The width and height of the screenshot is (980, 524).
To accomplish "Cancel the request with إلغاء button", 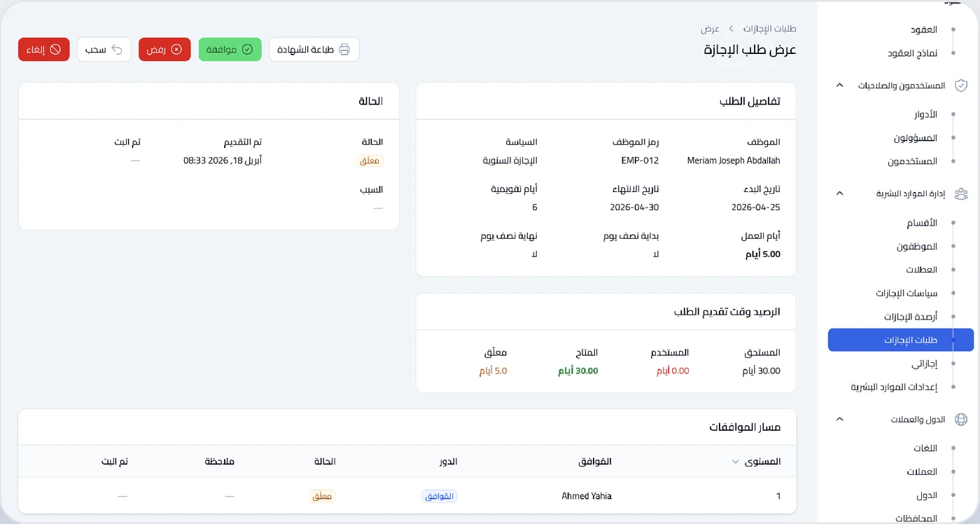I will click(x=44, y=50).
